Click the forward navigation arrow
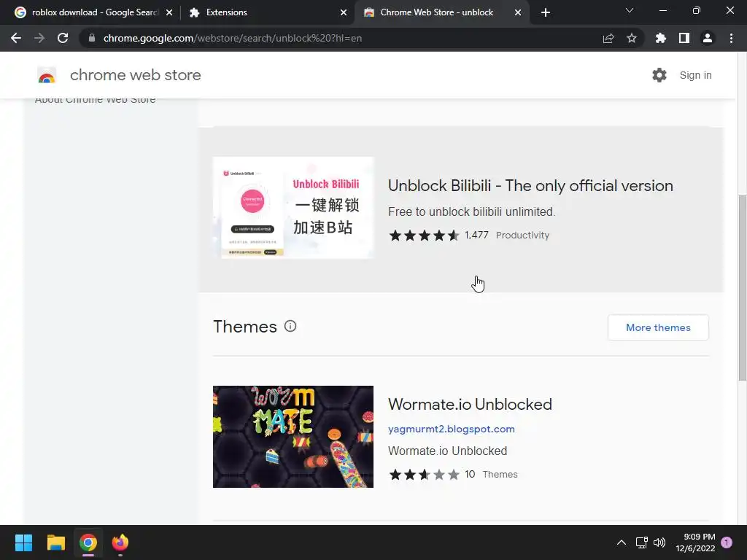Viewport: 747px width, 560px height. pos(39,38)
